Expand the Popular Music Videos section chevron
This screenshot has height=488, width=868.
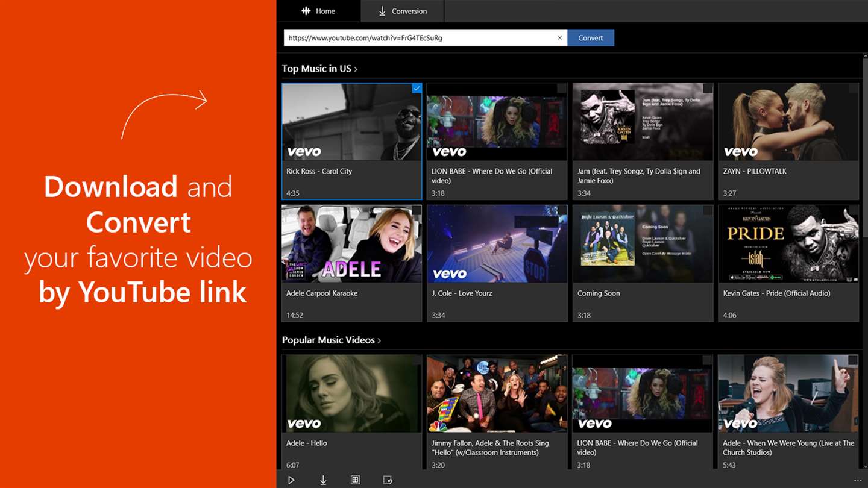pyautogui.click(x=379, y=340)
